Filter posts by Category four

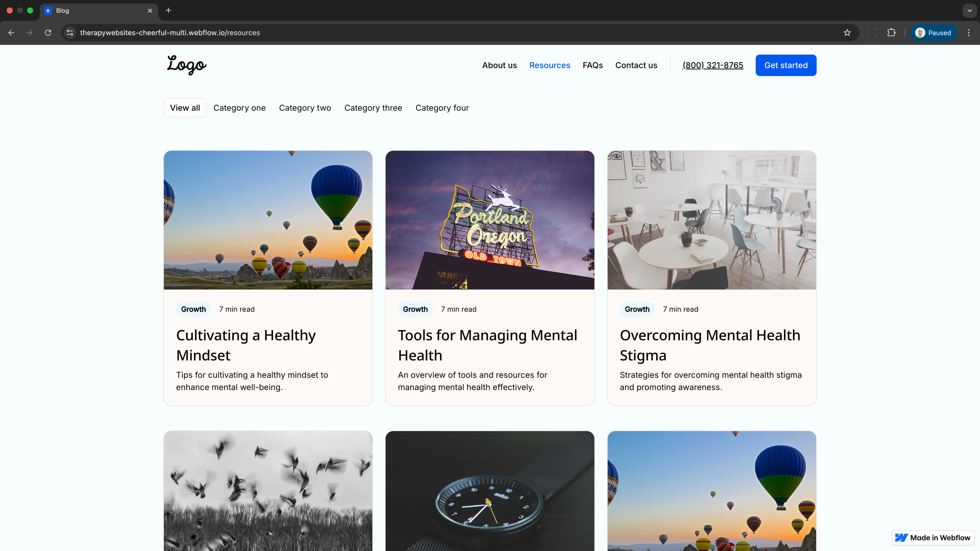[x=442, y=108]
